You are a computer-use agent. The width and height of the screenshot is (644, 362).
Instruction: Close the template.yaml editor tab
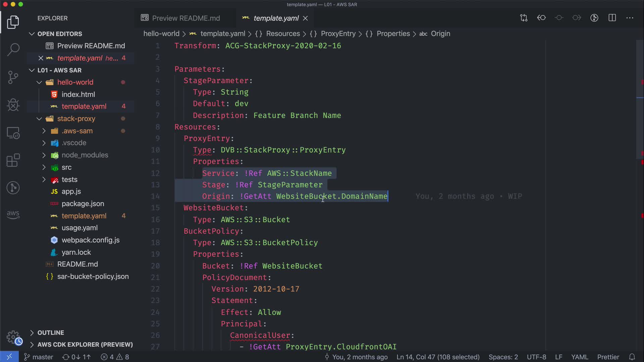(x=305, y=18)
